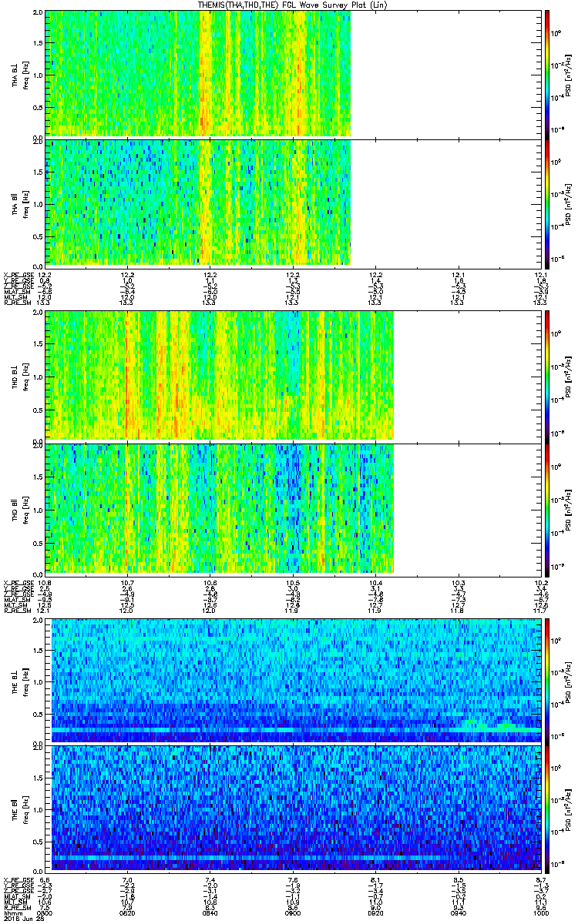
Task: Click the 0820 time tick label
Action: point(128,912)
